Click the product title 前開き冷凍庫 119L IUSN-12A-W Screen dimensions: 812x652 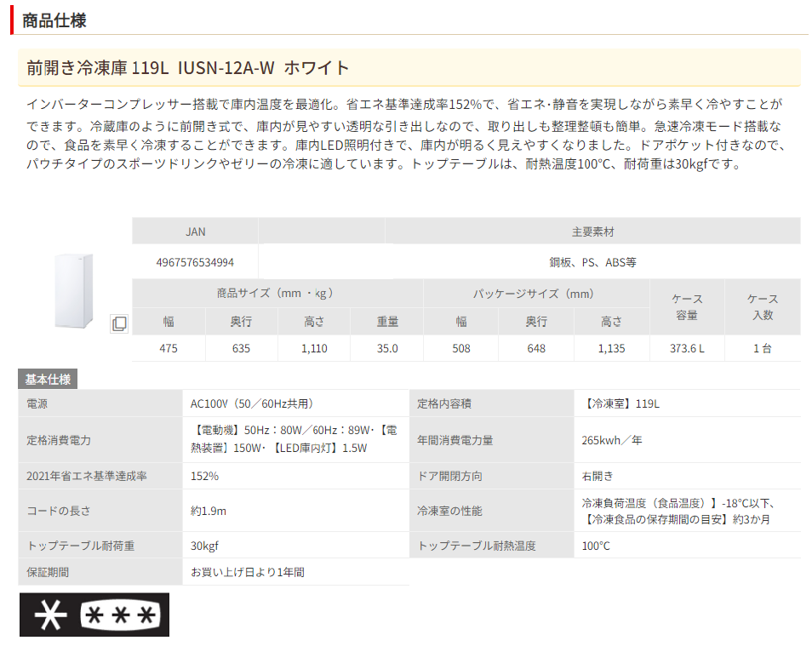(188, 68)
